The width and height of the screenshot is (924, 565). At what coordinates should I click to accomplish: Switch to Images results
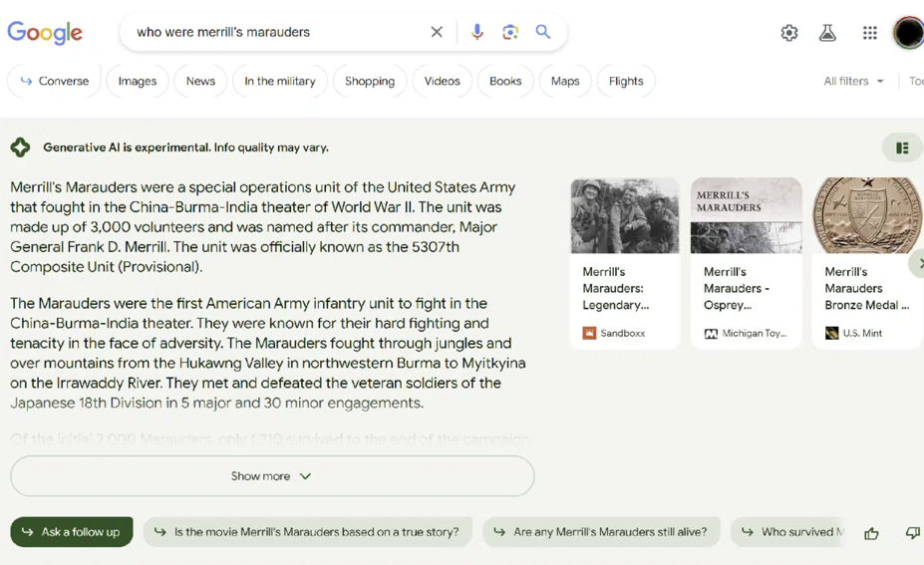[138, 82]
